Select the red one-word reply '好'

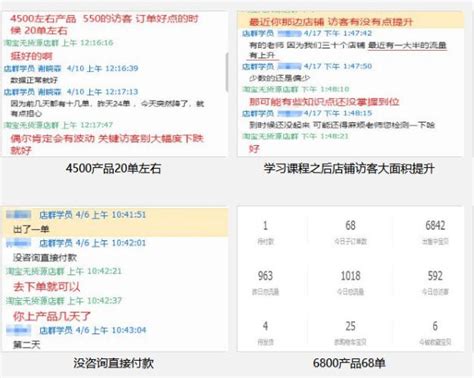pos(254,149)
